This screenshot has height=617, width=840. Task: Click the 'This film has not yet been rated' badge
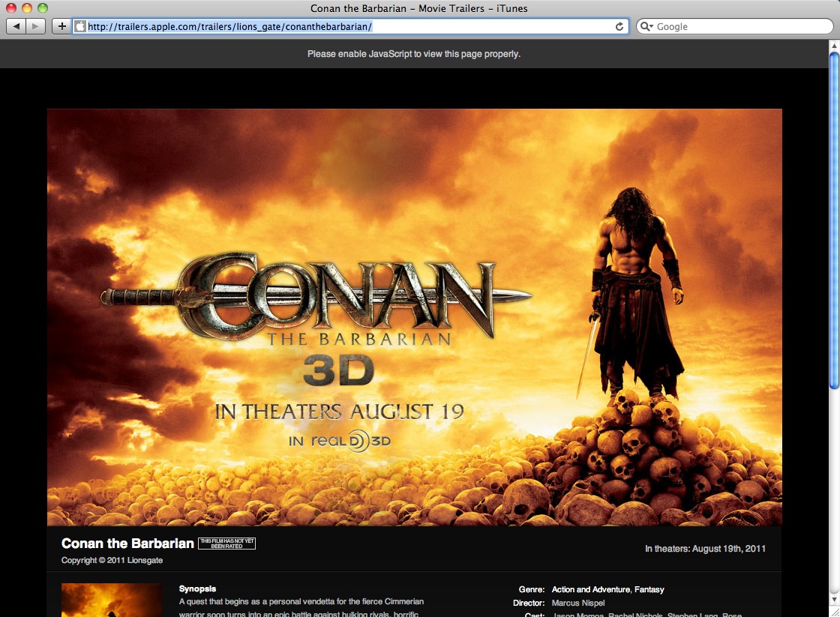227,543
